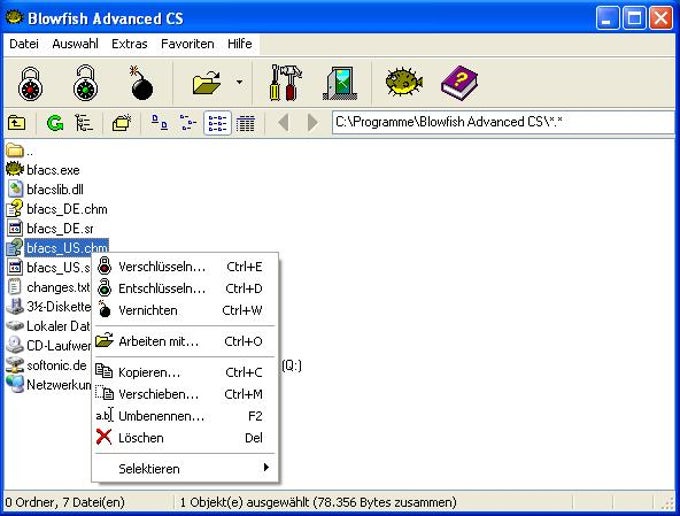Open the Auswahl menu
The width and height of the screenshot is (680, 516).
[x=75, y=44]
